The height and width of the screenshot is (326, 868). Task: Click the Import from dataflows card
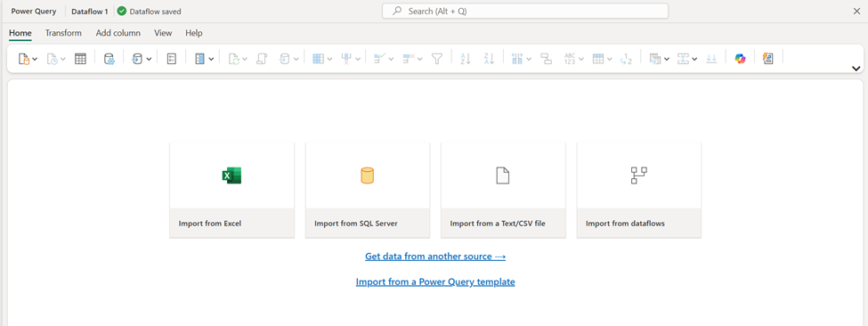639,191
